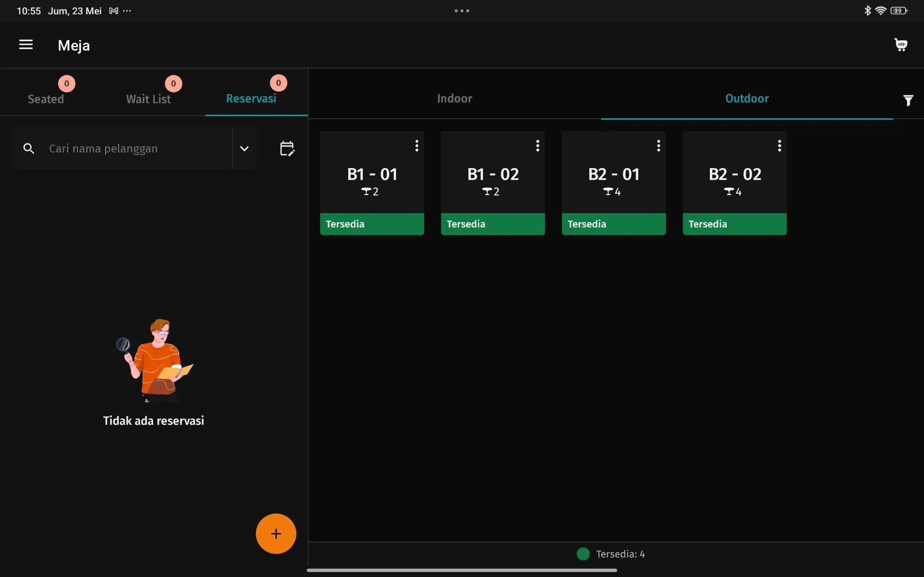924x577 pixels.
Task: Click Tersedia status bar of B1 - 02
Action: (493, 224)
